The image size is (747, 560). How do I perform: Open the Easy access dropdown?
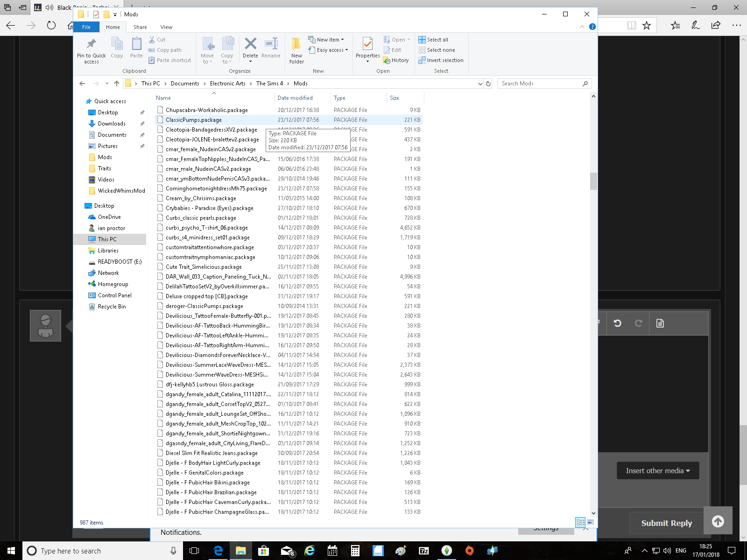328,50
